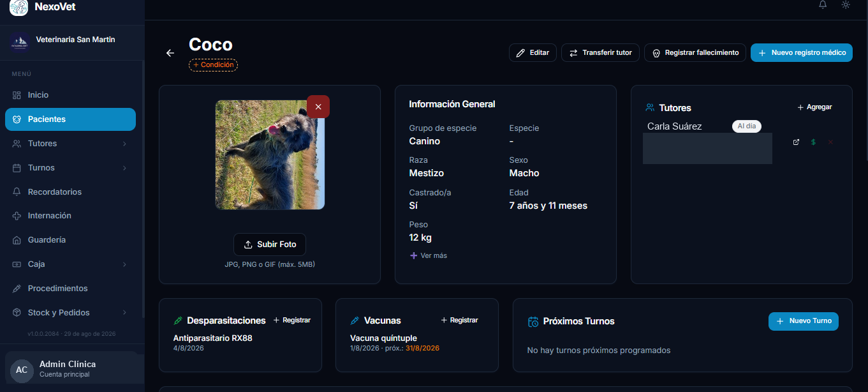This screenshot has height=392, width=868.
Task: Click the Stock y Pedidos box icon
Action: click(x=17, y=313)
